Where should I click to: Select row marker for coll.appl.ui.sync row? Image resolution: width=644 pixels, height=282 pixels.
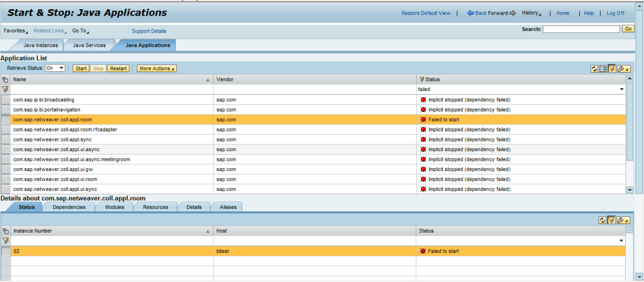5,189
